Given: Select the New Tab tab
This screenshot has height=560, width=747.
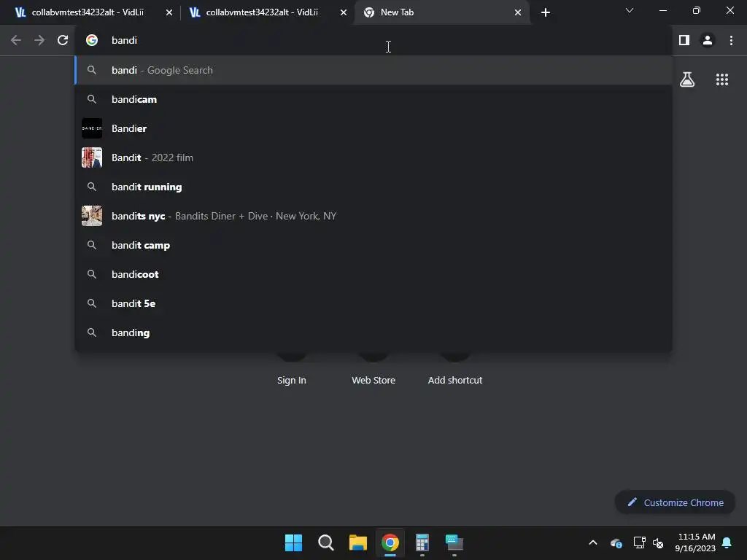Looking at the screenshot, I should click(442, 12).
